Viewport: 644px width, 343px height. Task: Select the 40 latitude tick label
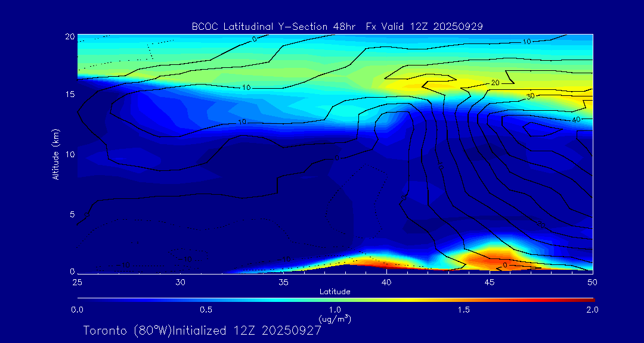point(386,282)
